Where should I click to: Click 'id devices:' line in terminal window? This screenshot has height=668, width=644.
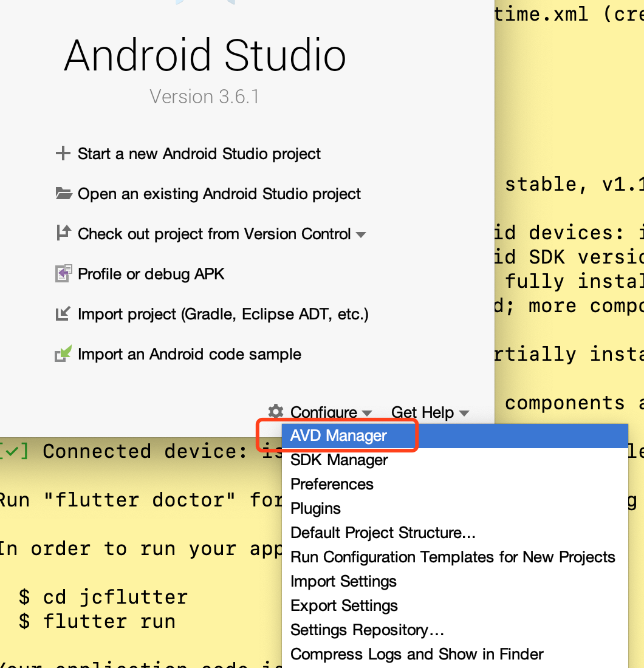[x=569, y=233]
